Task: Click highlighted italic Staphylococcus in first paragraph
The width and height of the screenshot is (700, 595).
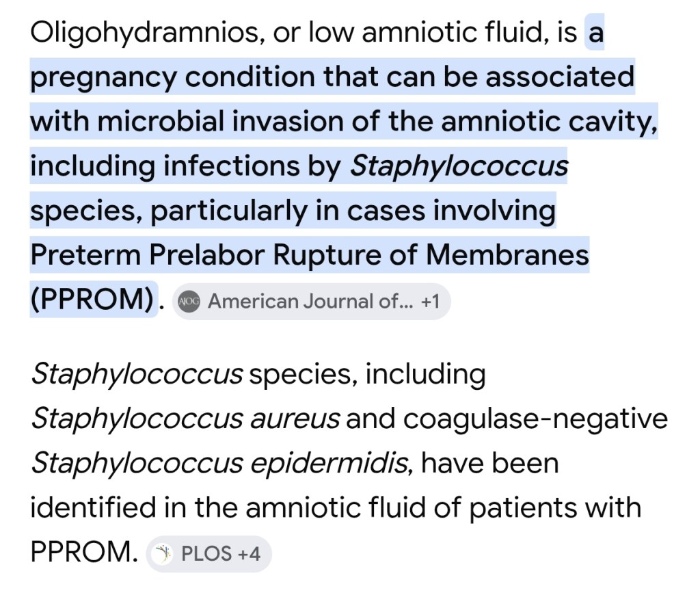Action: click(459, 166)
